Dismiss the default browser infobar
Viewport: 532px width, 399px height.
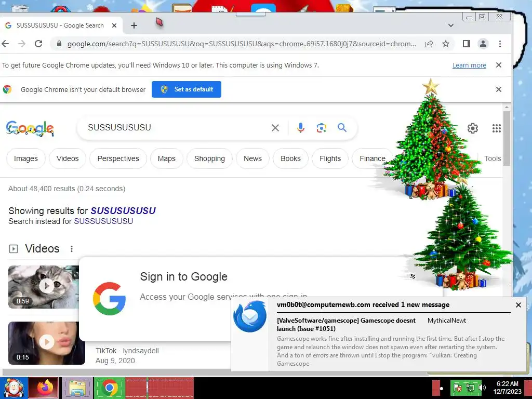[x=498, y=89]
